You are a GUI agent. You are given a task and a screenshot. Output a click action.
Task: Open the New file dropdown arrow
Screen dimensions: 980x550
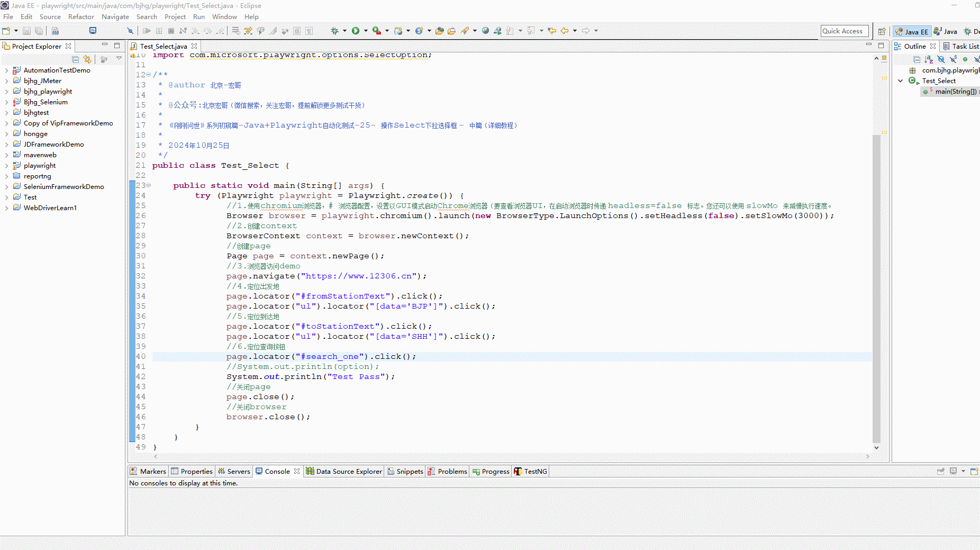[16, 31]
